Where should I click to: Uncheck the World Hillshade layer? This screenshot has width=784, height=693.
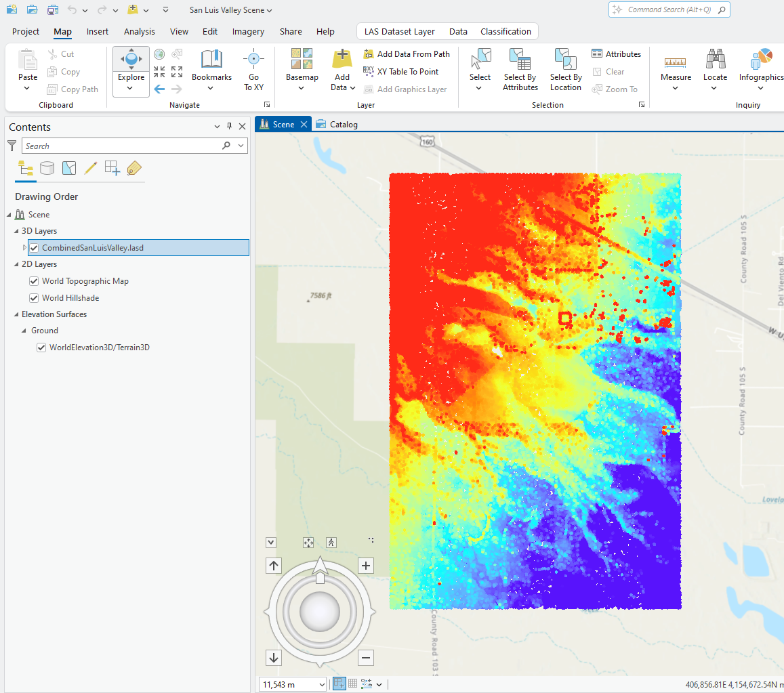pyautogui.click(x=35, y=298)
